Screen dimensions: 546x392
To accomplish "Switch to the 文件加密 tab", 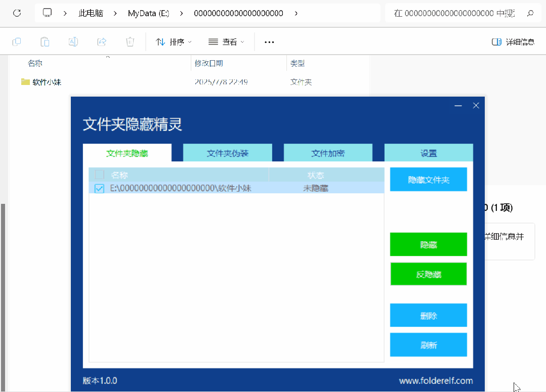I will [328, 153].
